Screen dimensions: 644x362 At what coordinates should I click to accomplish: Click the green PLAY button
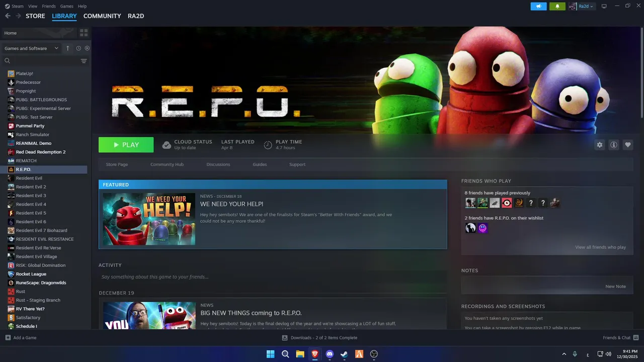[126, 145]
